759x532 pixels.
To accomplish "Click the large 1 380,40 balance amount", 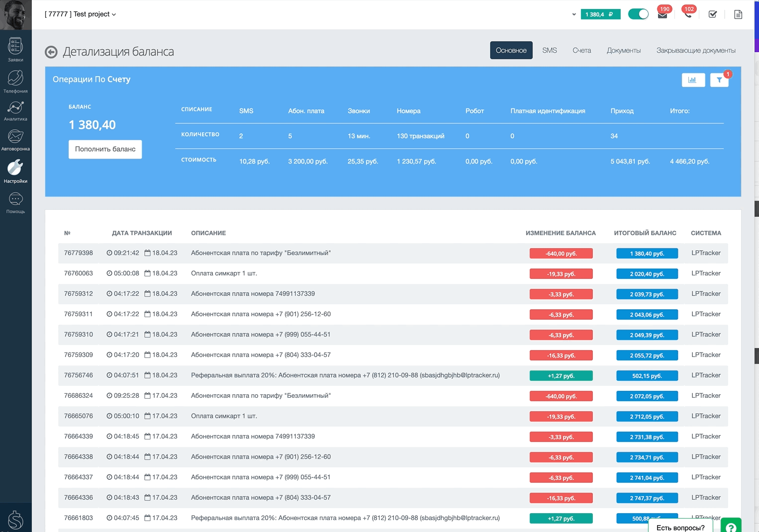I will coord(92,125).
